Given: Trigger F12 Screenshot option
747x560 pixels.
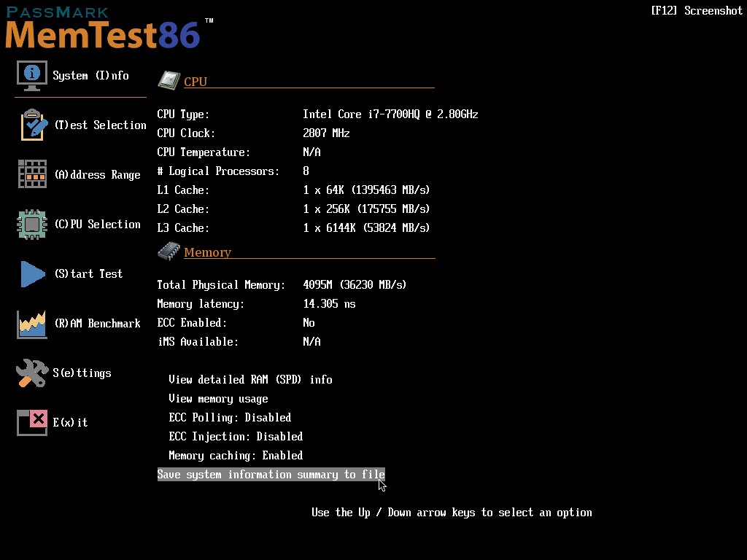Looking at the screenshot, I should tap(696, 10).
